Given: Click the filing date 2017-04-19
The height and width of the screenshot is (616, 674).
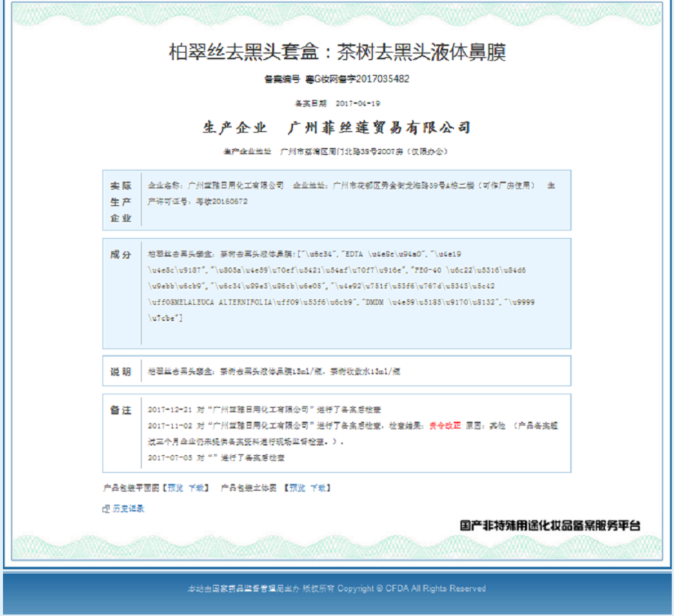Looking at the screenshot, I should [x=358, y=103].
